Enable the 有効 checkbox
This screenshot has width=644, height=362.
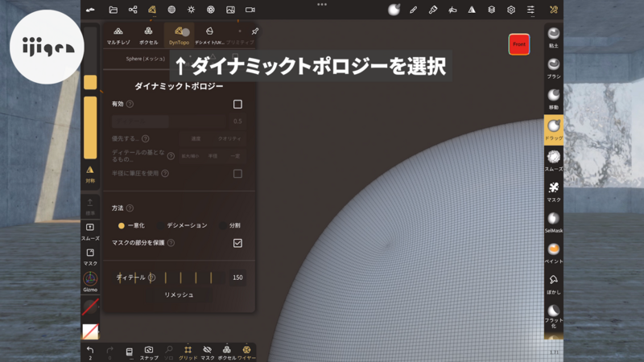237,105
